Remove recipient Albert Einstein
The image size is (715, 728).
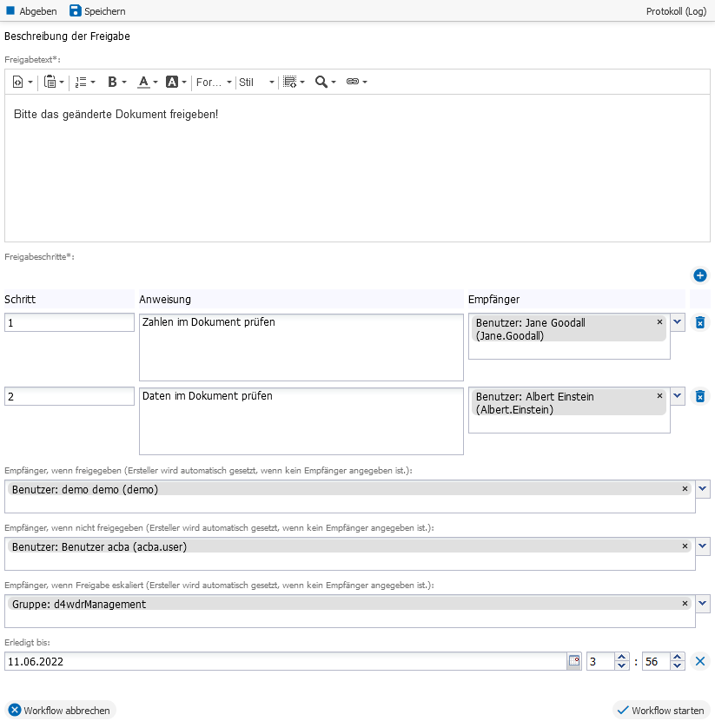click(659, 395)
